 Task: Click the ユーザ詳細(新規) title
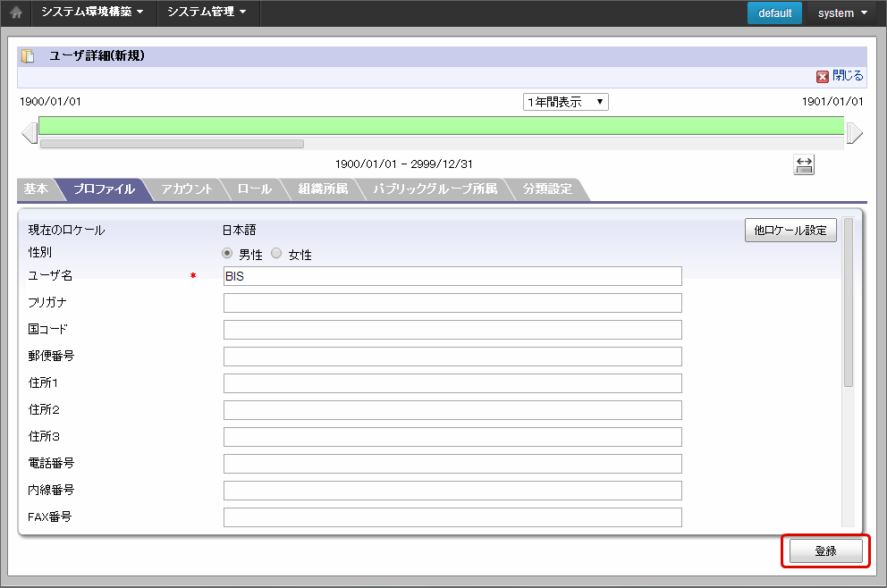tap(97, 55)
